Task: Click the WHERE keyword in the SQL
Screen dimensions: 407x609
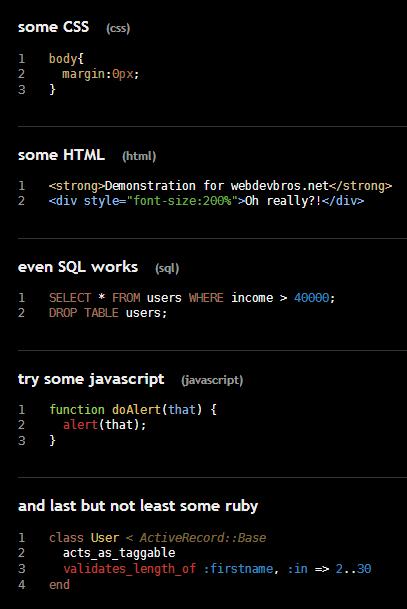Action: [206, 298]
